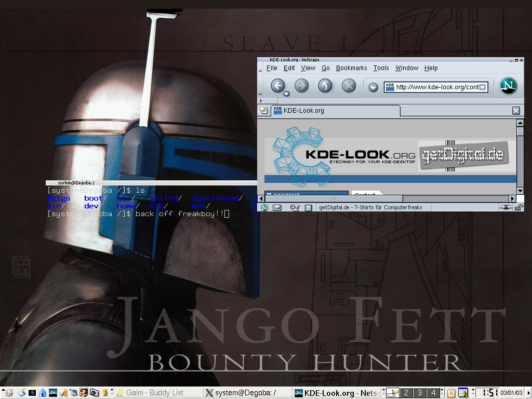Open the Edit menu in Netscape
532x399 pixels.
point(289,68)
